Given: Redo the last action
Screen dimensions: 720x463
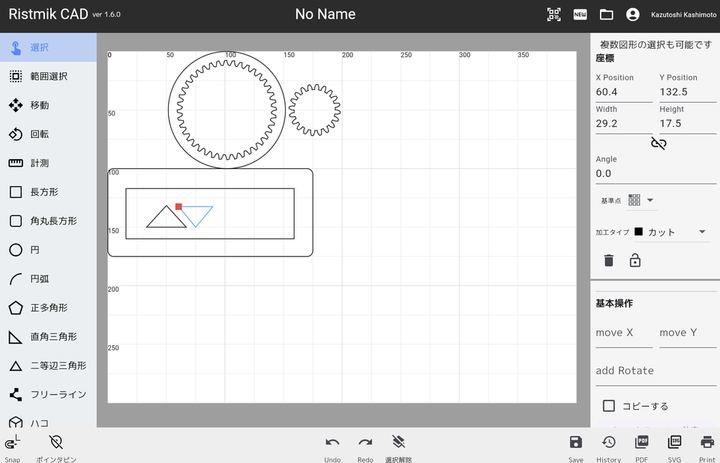Looking at the screenshot, I should click(366, 448).
